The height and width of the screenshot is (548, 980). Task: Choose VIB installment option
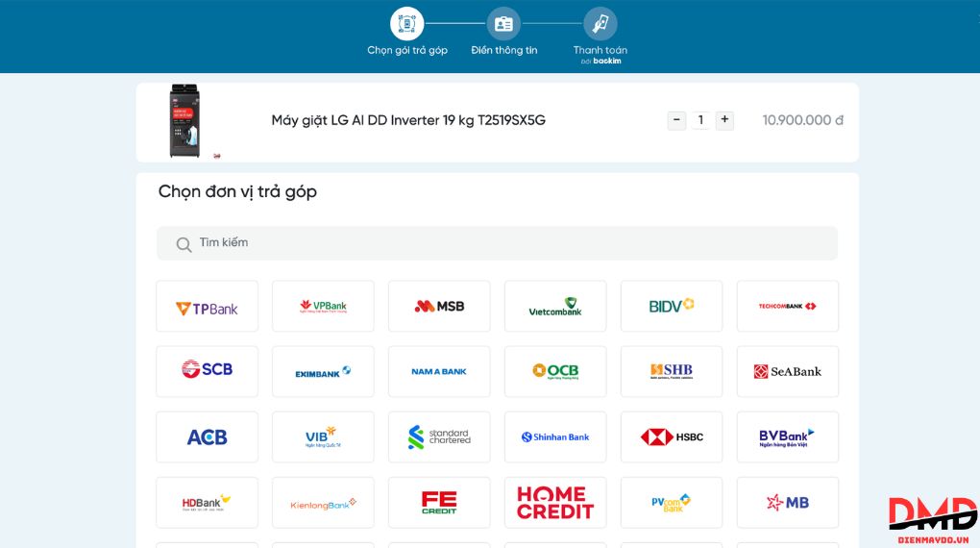323,437
